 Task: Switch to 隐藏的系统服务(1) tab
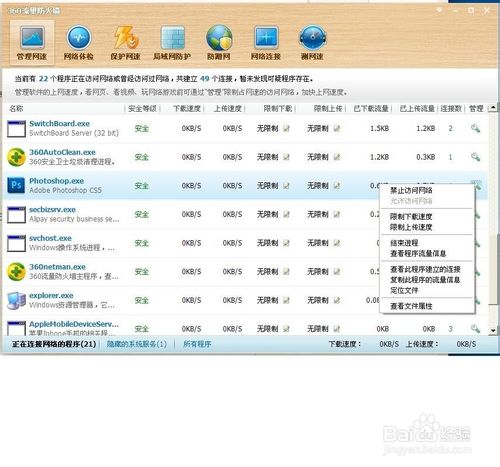pyautogui.click(x=137, y=344)
